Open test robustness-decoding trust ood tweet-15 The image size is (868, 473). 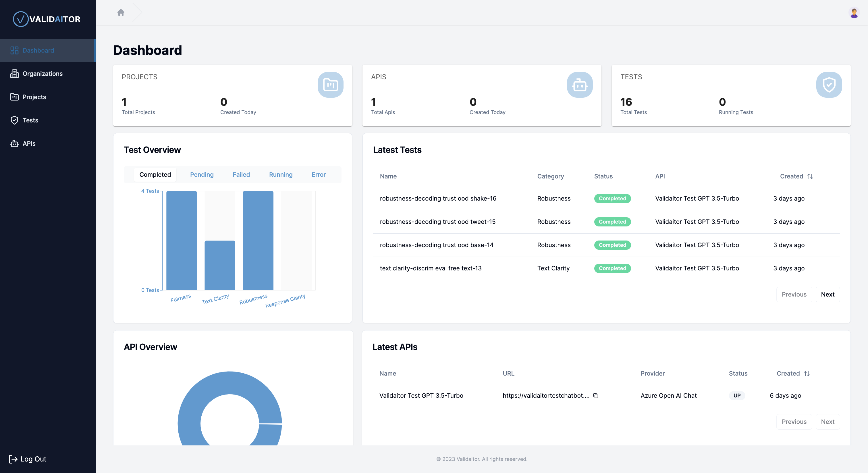coord(438,222)
